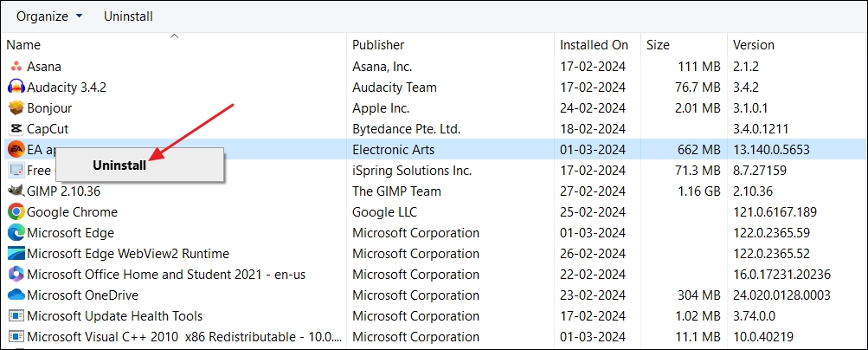This screenshot has height=350, width=868.
Task: Click the Asana, Inc. publisher cell
Action: [382, 67]
